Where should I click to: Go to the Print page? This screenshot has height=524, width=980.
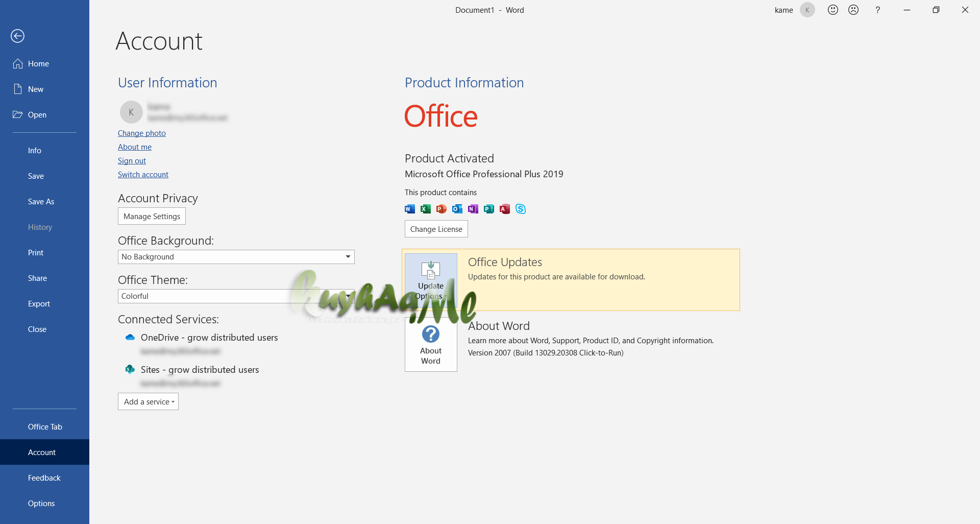click(44, 253)
